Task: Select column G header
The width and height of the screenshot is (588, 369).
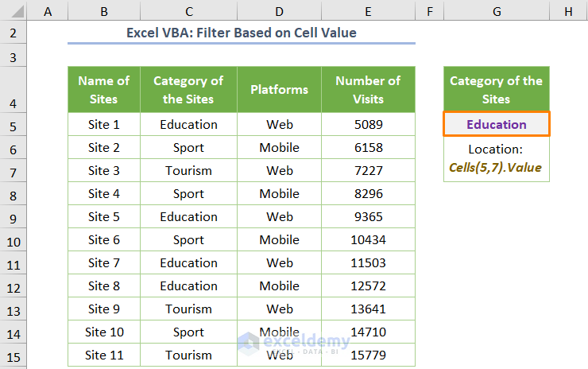Action: [x=497, y=11]
